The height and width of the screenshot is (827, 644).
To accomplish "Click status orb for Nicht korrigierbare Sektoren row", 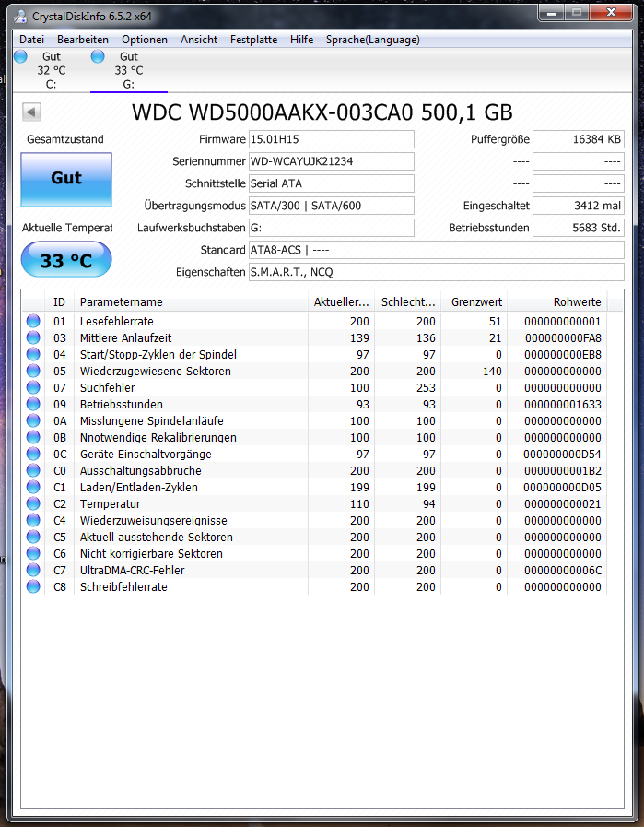I will (x=33, y=554).
